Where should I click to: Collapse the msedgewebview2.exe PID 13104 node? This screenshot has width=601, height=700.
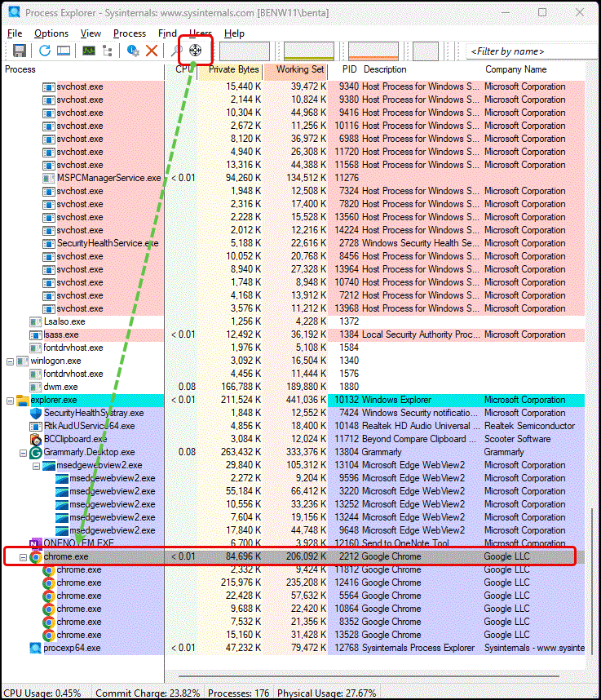pos(36,466)
